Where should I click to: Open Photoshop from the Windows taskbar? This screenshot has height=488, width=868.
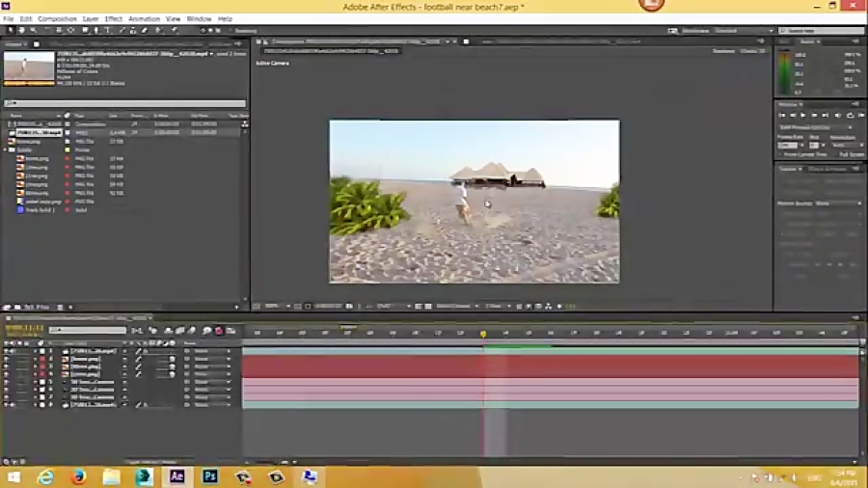tap(210, 476)
